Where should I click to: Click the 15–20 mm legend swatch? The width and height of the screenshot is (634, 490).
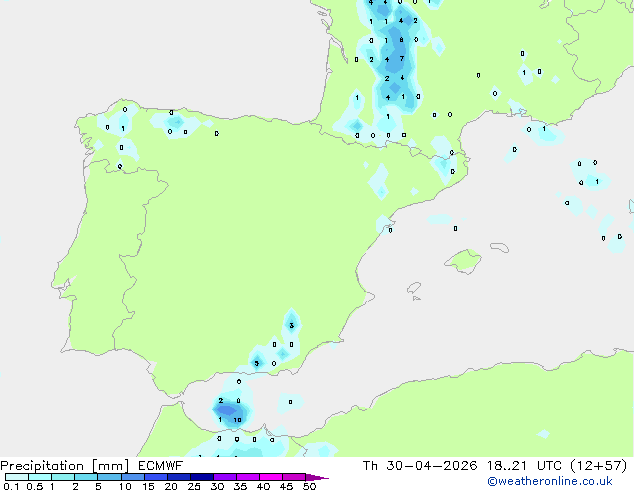click(156, 477)
